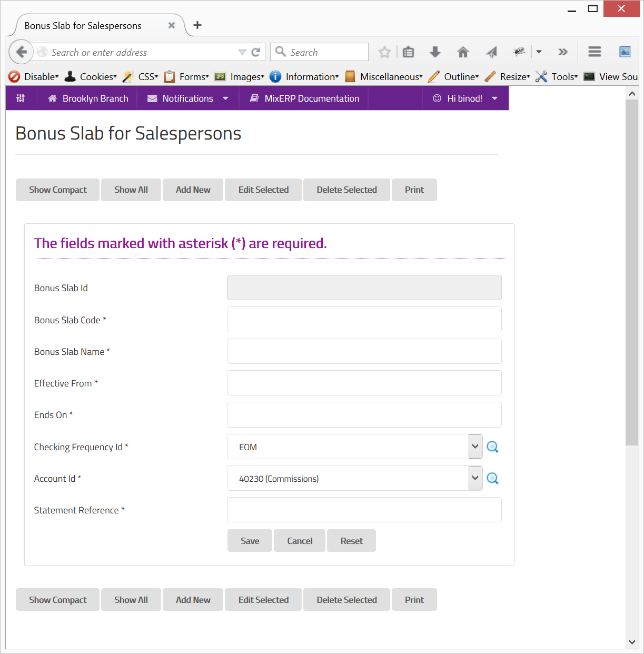Click the Save button
This screenshot has width=644, height=654.
(x=250, y=541)
